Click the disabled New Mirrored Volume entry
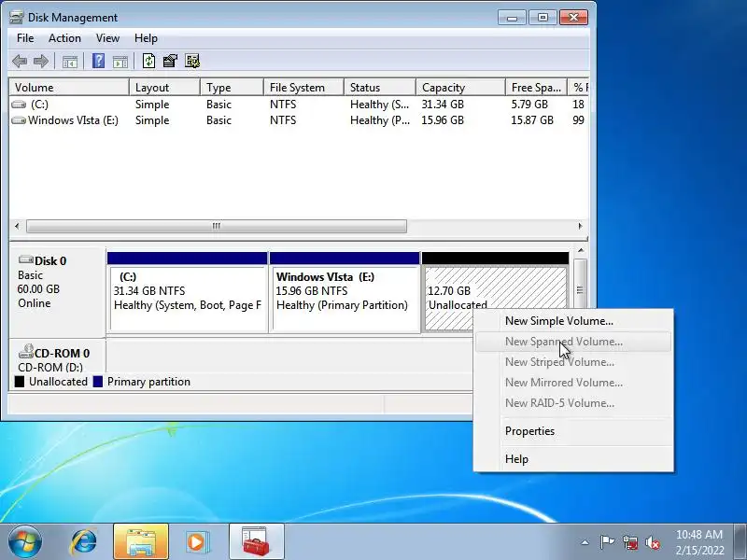Image resolution: width=747 pixels, height=560 pixels. coord(573,383)
